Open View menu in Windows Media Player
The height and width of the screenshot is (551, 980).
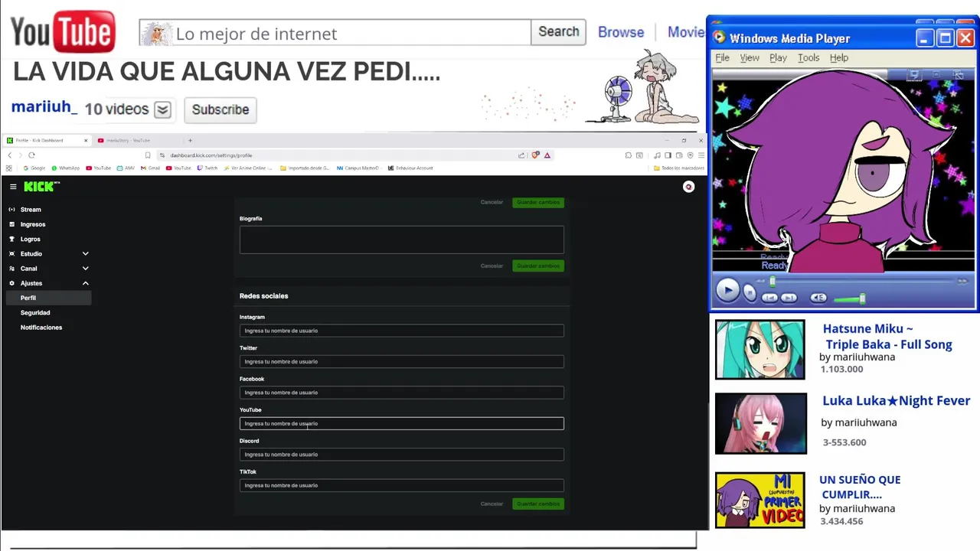(x=750, y=58)
